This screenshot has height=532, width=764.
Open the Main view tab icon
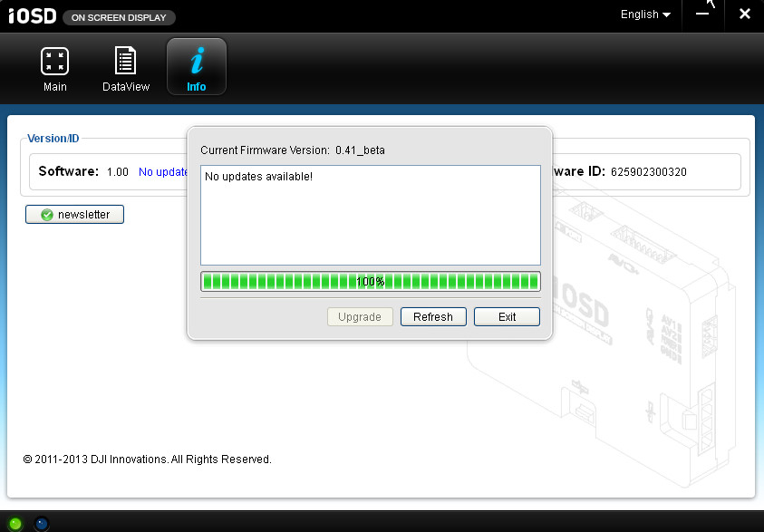(54, 62)
